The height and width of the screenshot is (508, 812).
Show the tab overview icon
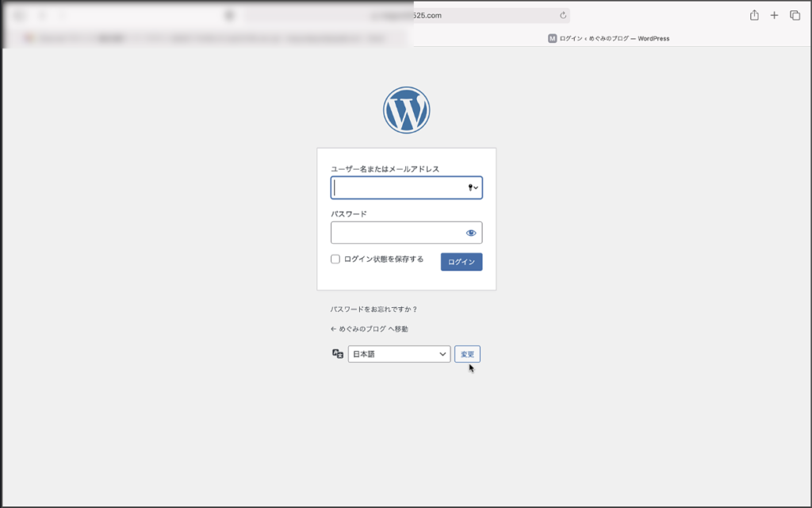tap(795, 16)
